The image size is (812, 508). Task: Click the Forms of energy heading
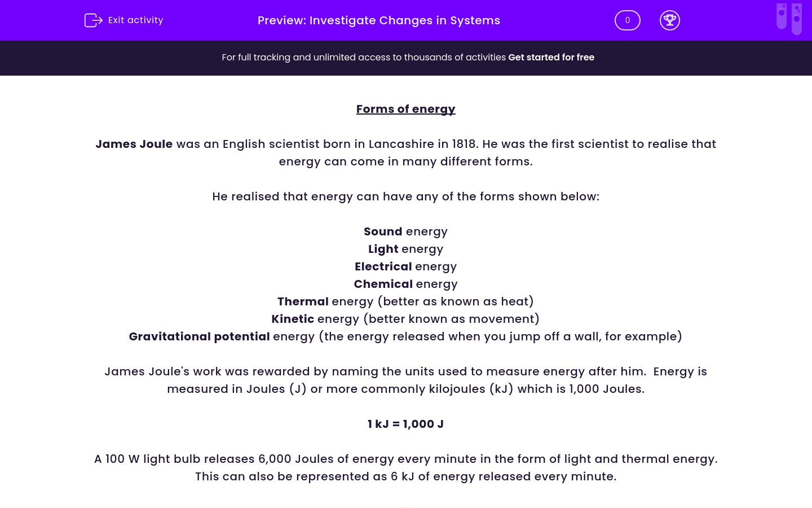pos(405,109)
